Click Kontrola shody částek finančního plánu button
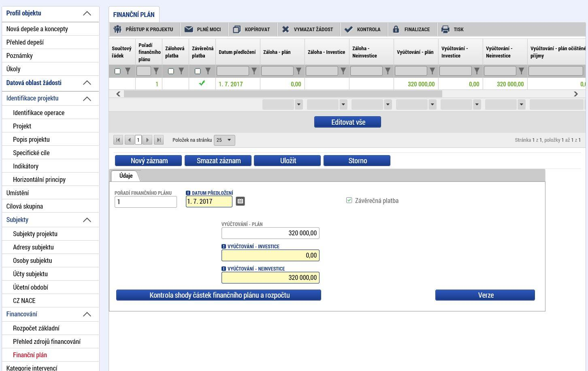Viewport: 588px width, 371px height. [x=219, y=295]
